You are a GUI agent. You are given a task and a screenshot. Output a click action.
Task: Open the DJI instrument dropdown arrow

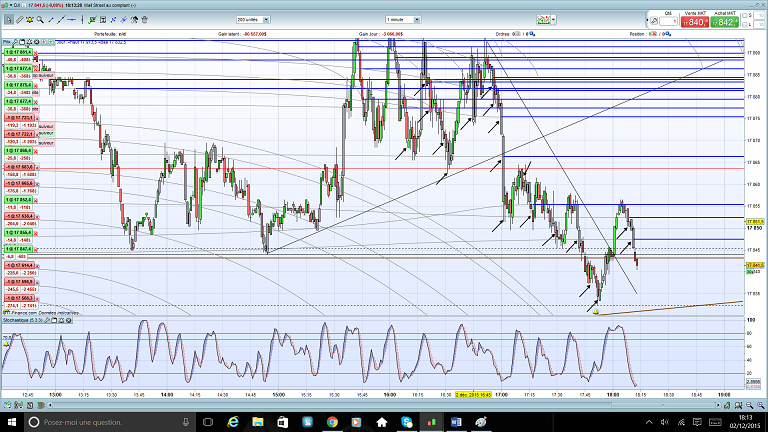(x=11, y=5)
